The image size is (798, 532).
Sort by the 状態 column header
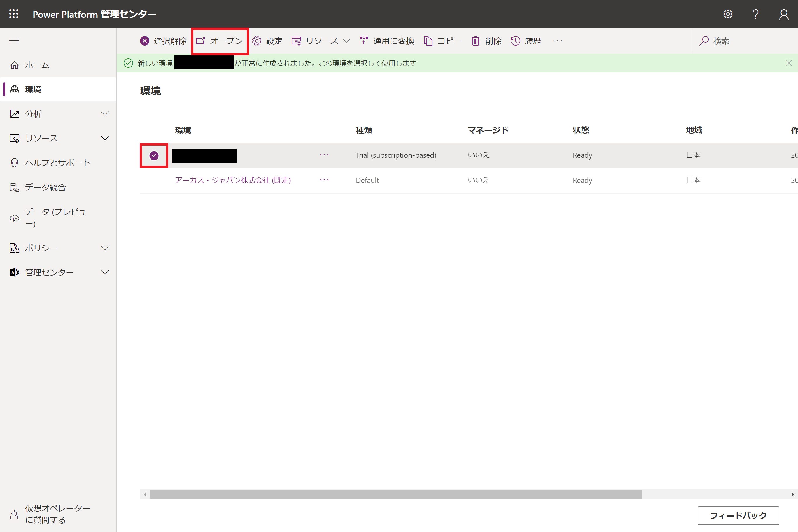581,130
